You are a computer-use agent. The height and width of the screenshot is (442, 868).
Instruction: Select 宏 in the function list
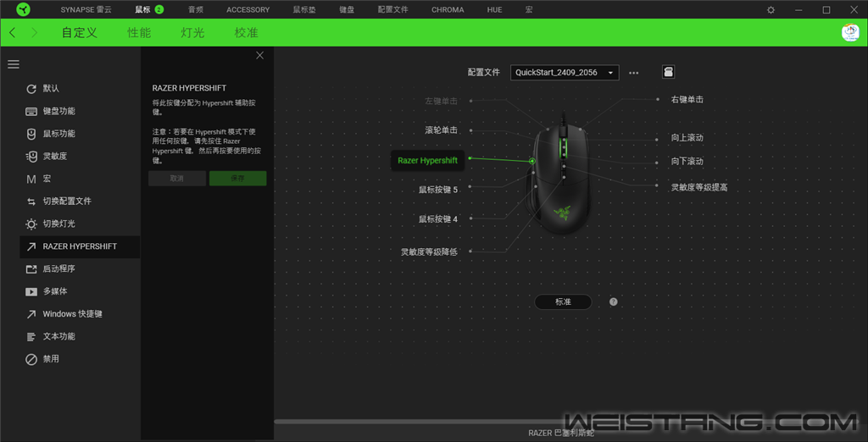[80, 180]
